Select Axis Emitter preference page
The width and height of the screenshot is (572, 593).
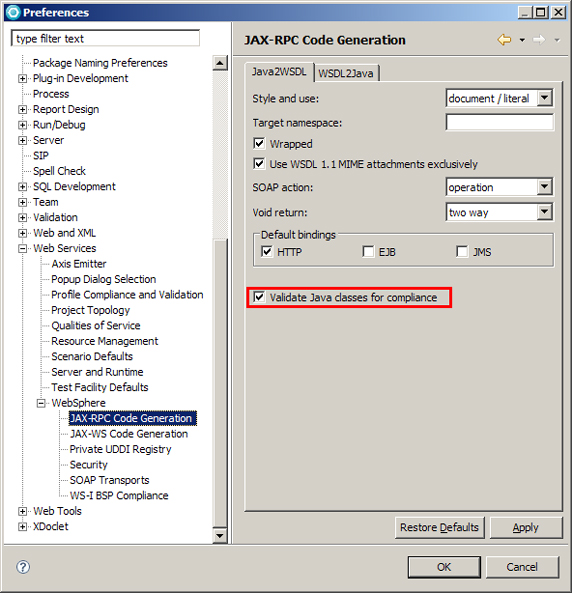[79, 264]
